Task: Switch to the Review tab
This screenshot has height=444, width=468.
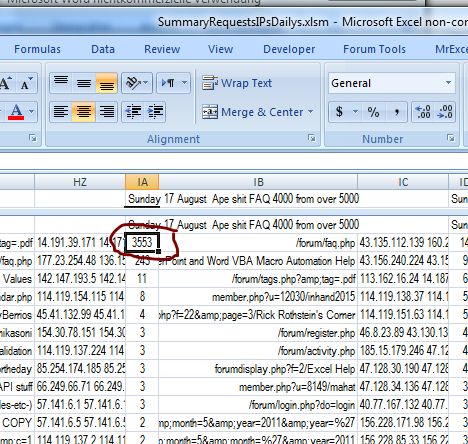Action: tap(162, 49)
